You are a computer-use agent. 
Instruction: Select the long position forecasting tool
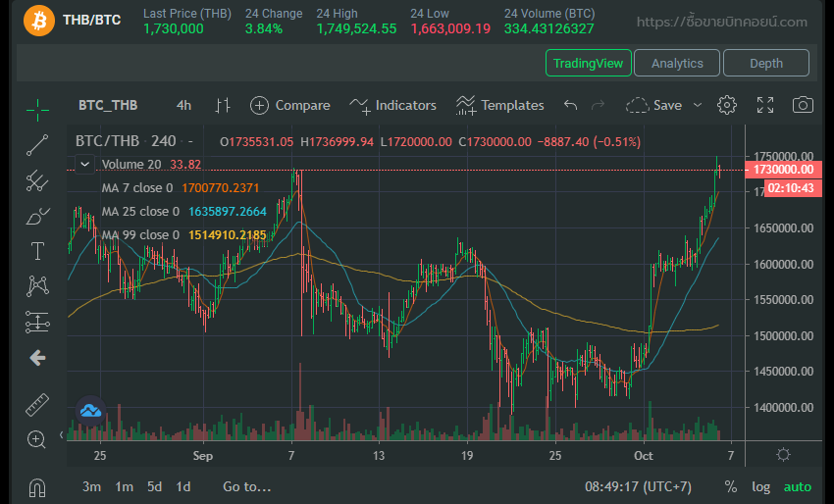[x=37, y=323]
